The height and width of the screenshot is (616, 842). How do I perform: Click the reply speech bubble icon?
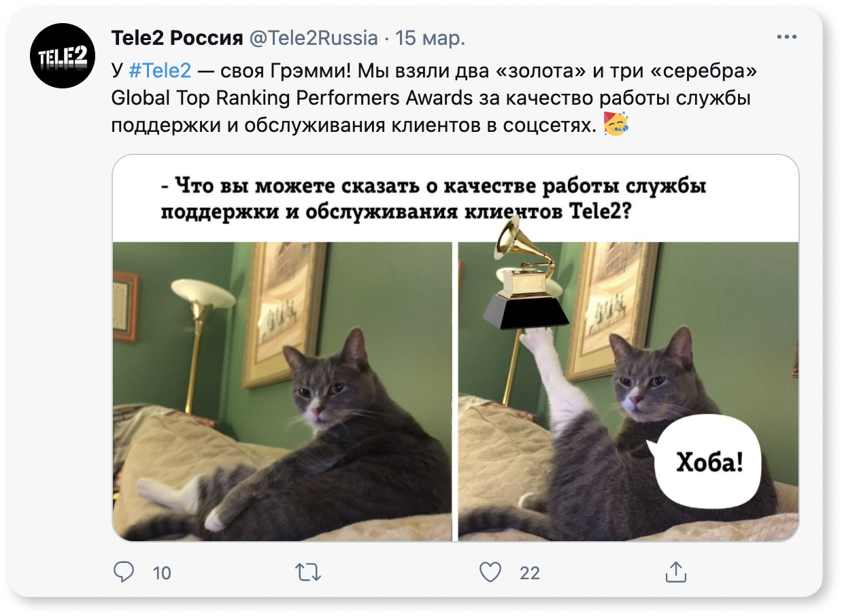123,572
